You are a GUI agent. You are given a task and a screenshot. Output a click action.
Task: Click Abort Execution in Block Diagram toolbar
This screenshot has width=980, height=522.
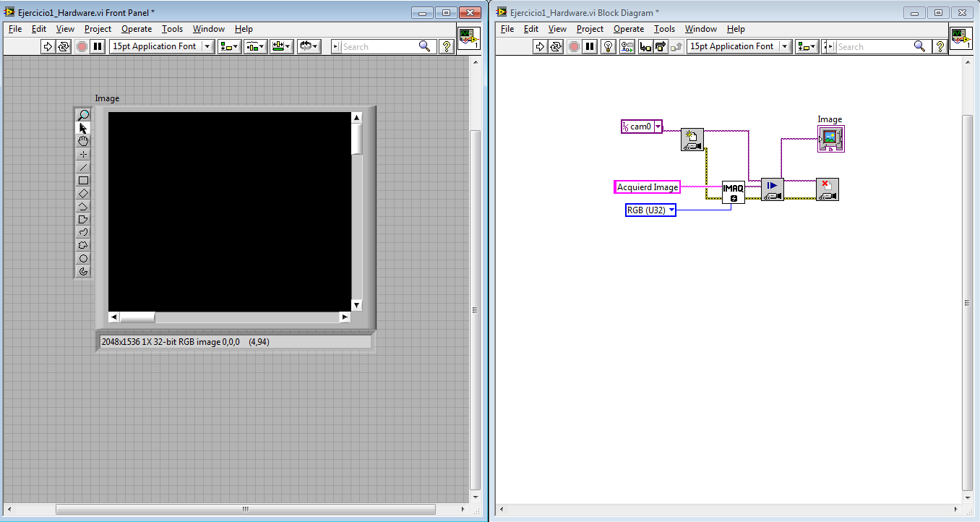coord(574,46)
